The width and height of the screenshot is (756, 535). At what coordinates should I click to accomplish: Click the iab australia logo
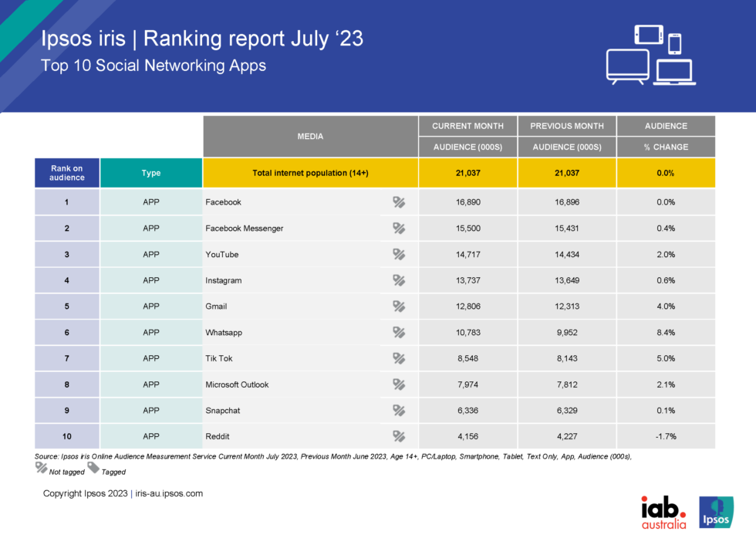coord(663,512)
